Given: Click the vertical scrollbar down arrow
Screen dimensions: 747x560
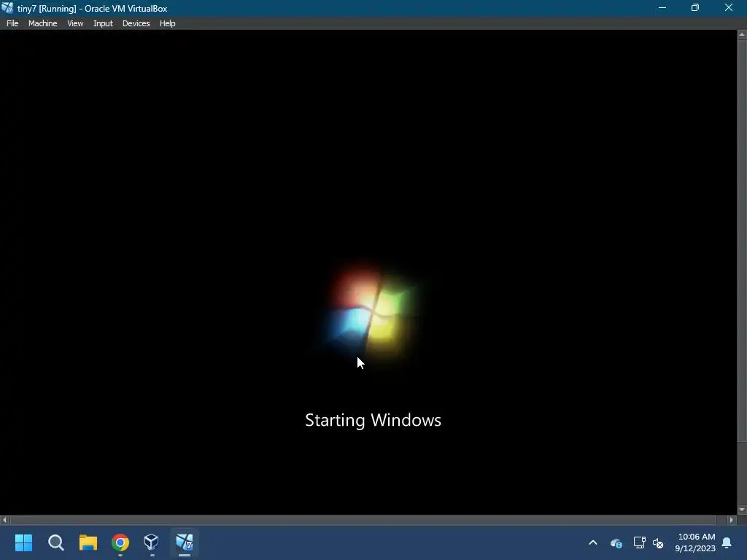Looking at the screenshot, I should 742,510.
